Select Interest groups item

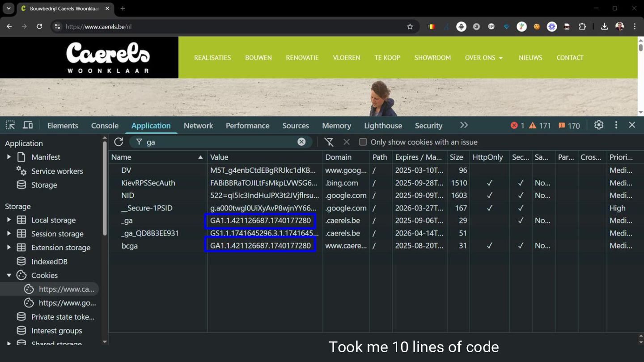tap(56, 331)
